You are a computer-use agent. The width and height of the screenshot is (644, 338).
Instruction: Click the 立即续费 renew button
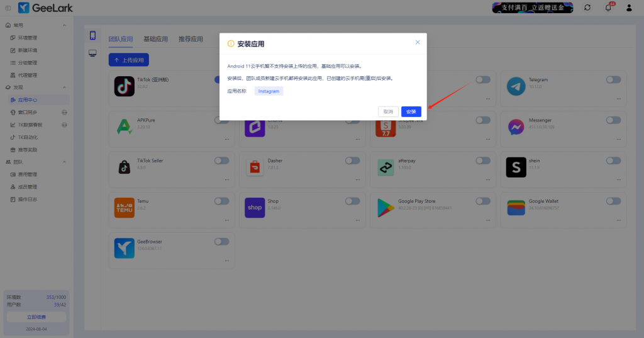pos(36,317)
